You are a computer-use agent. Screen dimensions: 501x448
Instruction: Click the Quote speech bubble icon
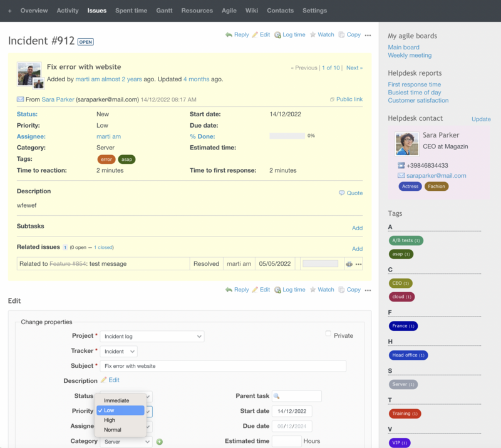[x=342, y=193]
